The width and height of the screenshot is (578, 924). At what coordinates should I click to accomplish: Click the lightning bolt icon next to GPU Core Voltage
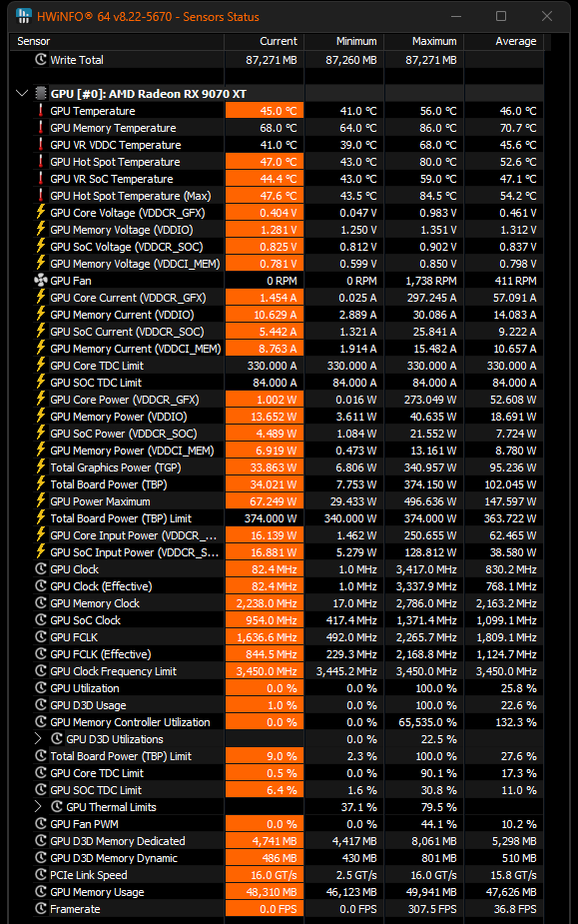[x=41, y=212]
